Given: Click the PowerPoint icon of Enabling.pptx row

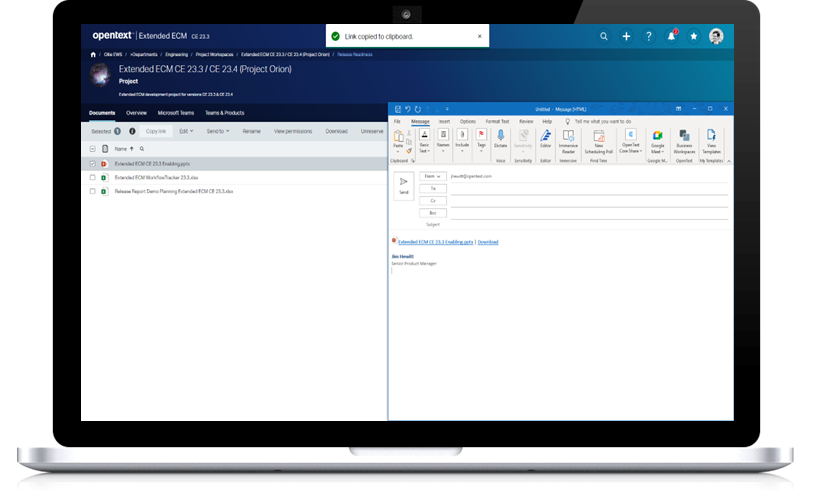Looking at the screenshot, I should 104,164.
